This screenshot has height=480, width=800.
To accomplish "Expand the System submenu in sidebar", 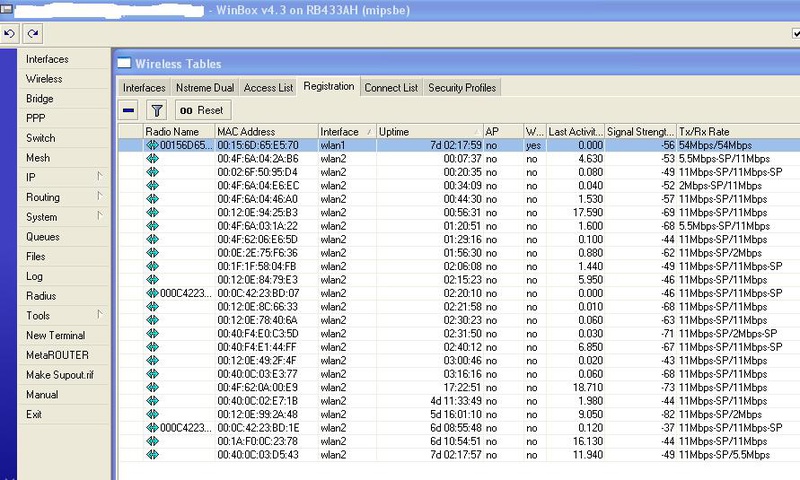I will pyautogui.click(x=100, y=216).
